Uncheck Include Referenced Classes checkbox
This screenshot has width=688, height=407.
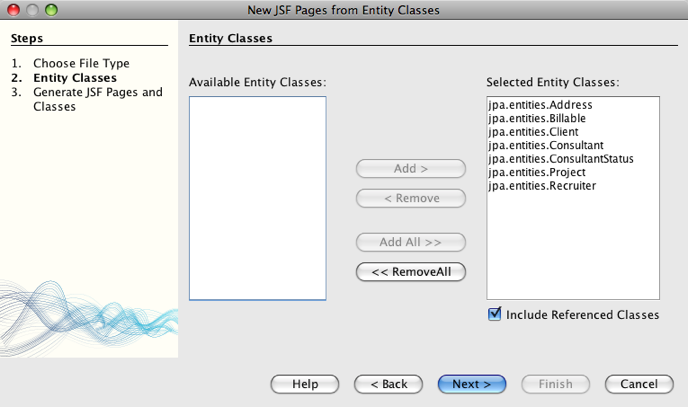pos(494,314)
